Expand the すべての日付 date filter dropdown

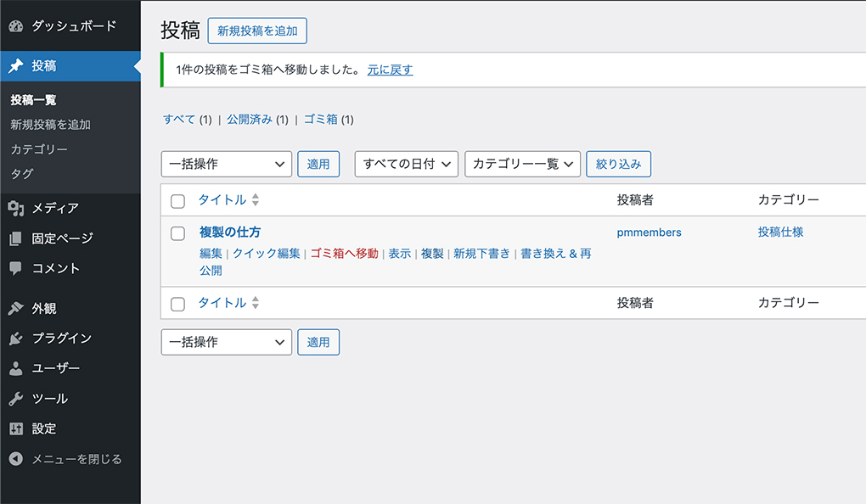[x=406, y=164]
